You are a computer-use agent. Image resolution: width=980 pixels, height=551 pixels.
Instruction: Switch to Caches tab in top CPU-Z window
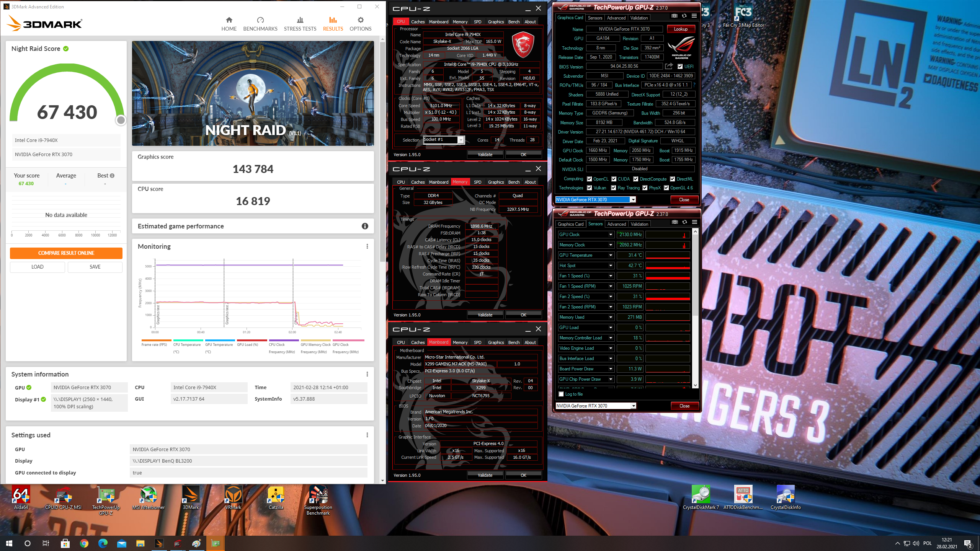point(418,22)
